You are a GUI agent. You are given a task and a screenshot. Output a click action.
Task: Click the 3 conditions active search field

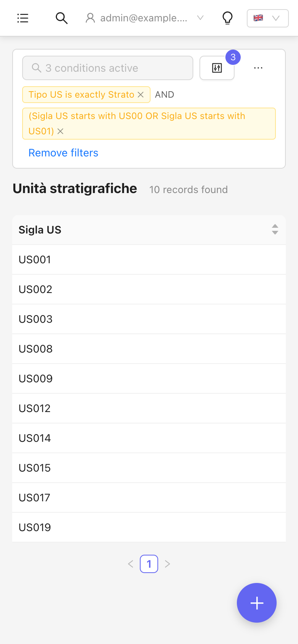[x=108, y=68]
